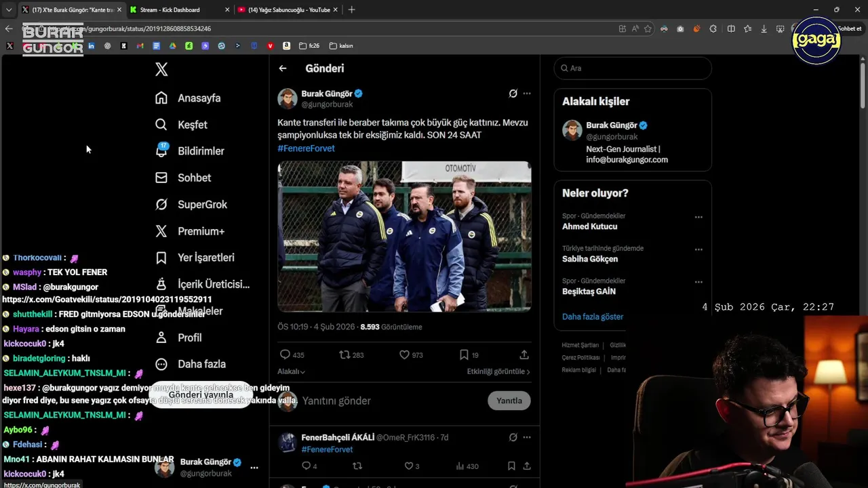This screenshot has height=488, width=868.
Task: Open İçerik Üreticisi menu item
Action: [x=202, y=284]
